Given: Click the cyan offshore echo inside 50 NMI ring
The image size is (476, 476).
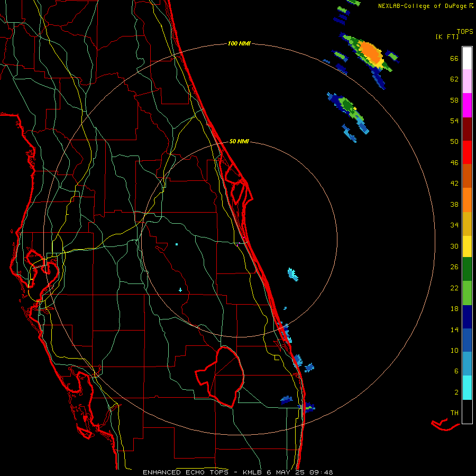Looking at the screenshot, I should [292, 274].
